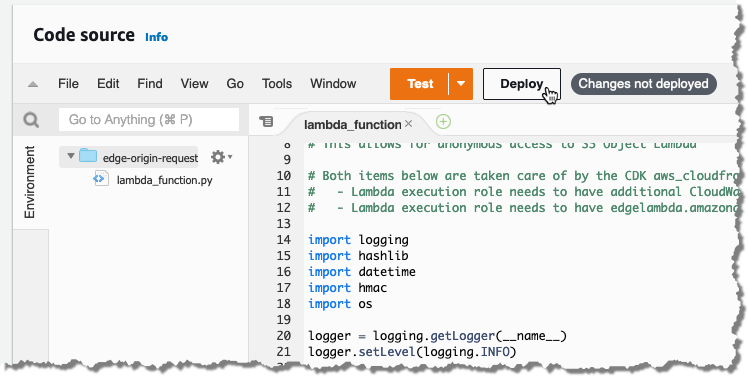
Task: Add a new tab with the plus icon
Action: 444,122
